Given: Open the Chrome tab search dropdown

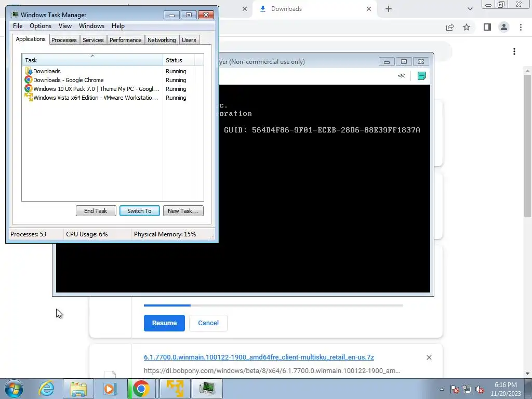Looking at the screenshot, I should tap(470, 9).
